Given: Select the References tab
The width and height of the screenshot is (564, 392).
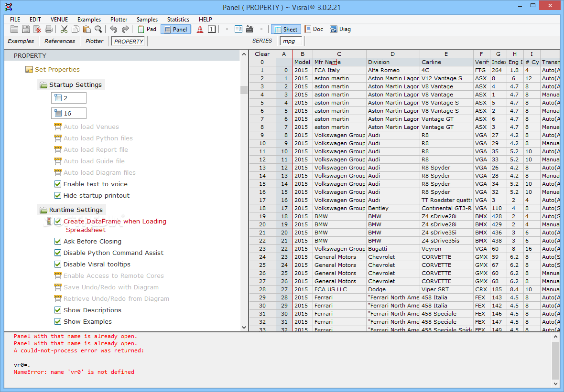Looking at the screenshot, I should tap(60, 41).
